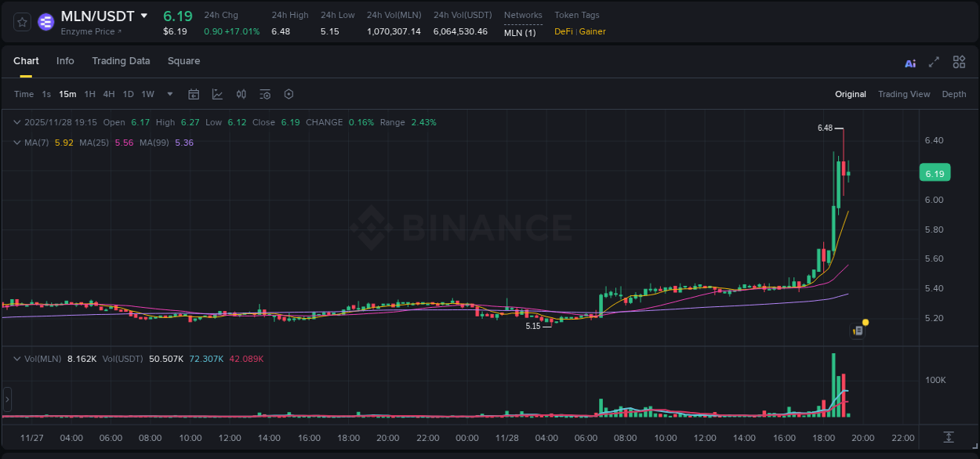Open the indicator settings list
Image resolution: width=980 pixels, height=459 pixels.
(265, 93)
